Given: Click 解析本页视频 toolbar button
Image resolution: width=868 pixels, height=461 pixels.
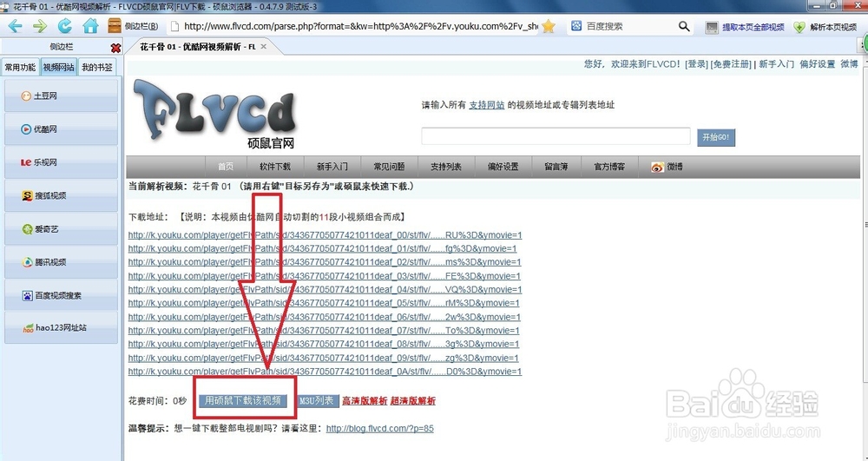Looking at the screenshot, I should (x=825, y=27).
